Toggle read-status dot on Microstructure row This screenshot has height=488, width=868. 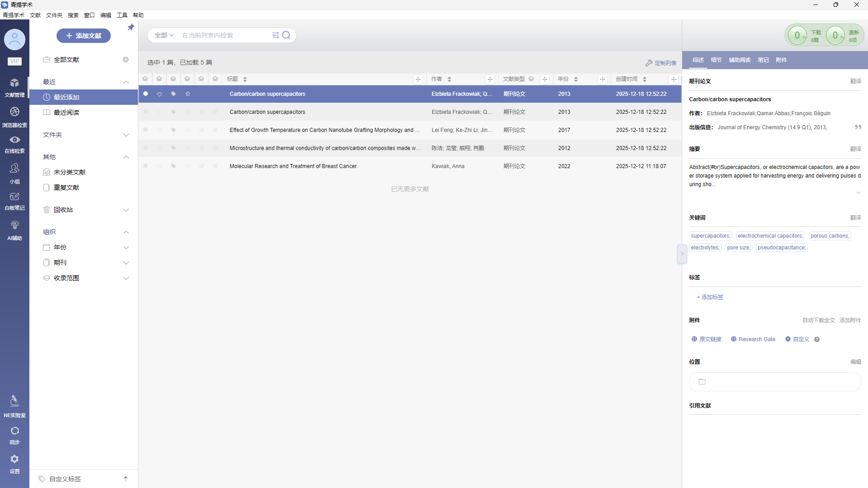tap(146, 148)
